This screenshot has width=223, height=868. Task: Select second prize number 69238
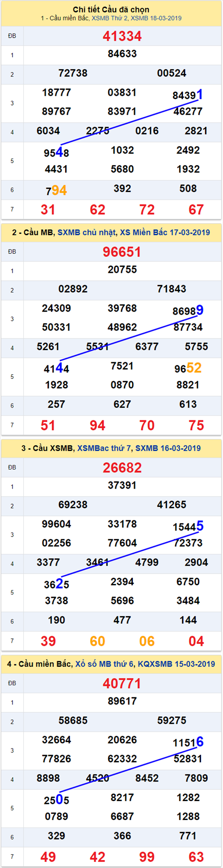[73, 505]
